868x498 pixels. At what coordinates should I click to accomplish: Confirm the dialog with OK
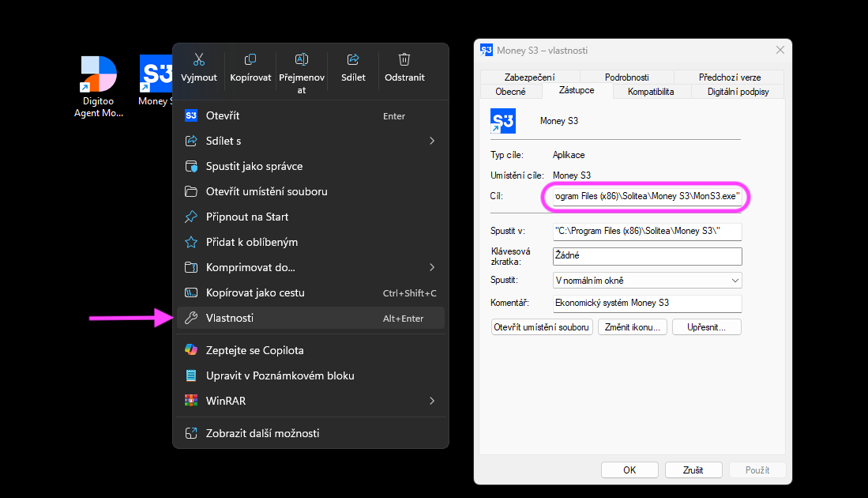(x=629, y=470)
